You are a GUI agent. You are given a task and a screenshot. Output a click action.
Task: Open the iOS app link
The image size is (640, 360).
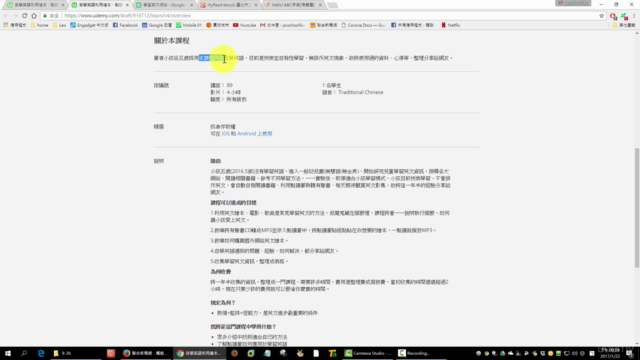[226, 133]
